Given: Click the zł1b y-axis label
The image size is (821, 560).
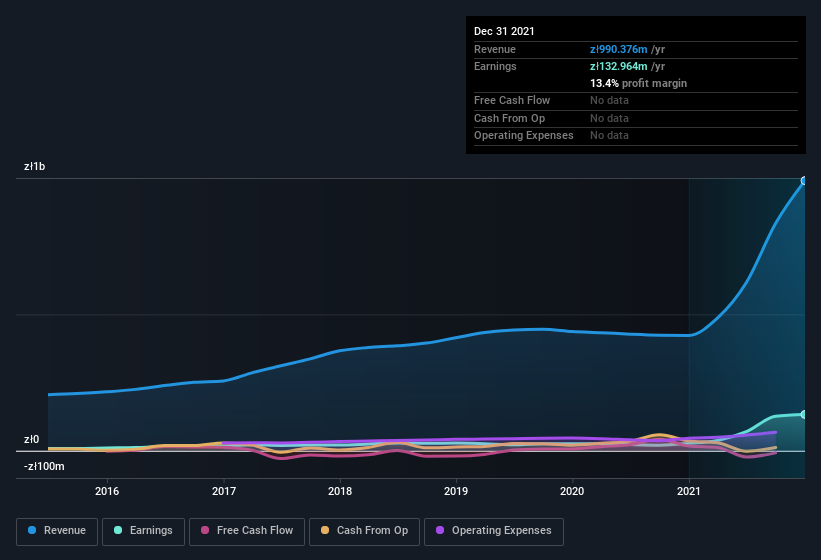Looking at the screenshot, I should 35,166.
